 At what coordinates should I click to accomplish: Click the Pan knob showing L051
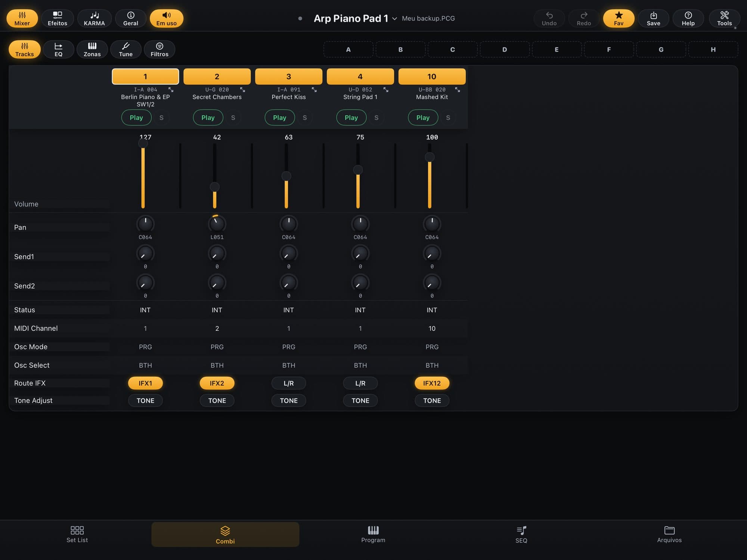[217, 224]
